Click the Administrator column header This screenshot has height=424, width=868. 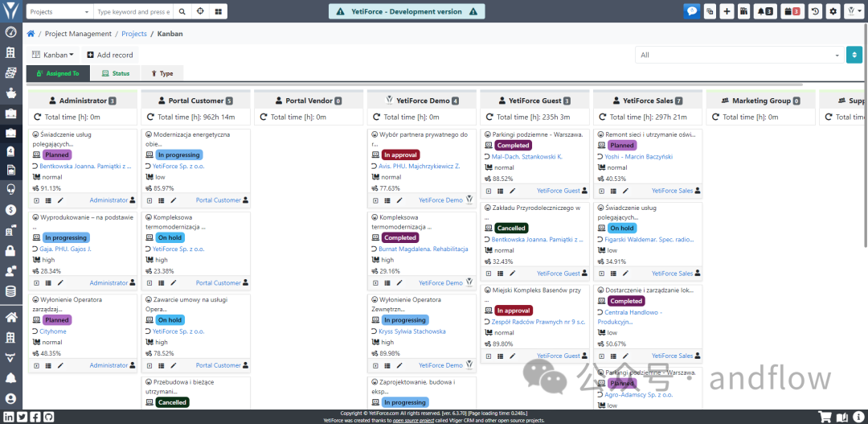pyautogui.click(x=83, y=101)
